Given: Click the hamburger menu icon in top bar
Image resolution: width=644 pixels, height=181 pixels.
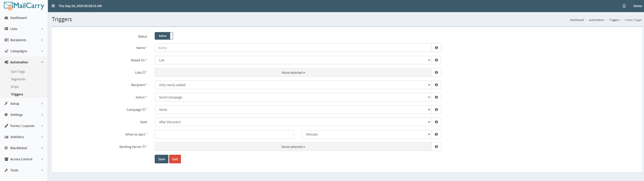Looking at the screenshot, I should 53,6.
